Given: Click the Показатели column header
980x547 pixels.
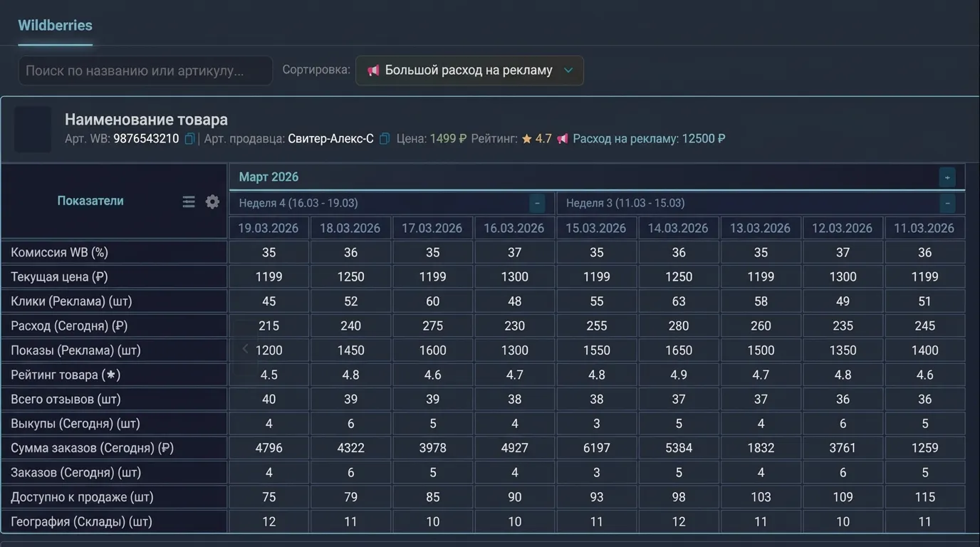Looking at the screenshot, I should [90, 201].
